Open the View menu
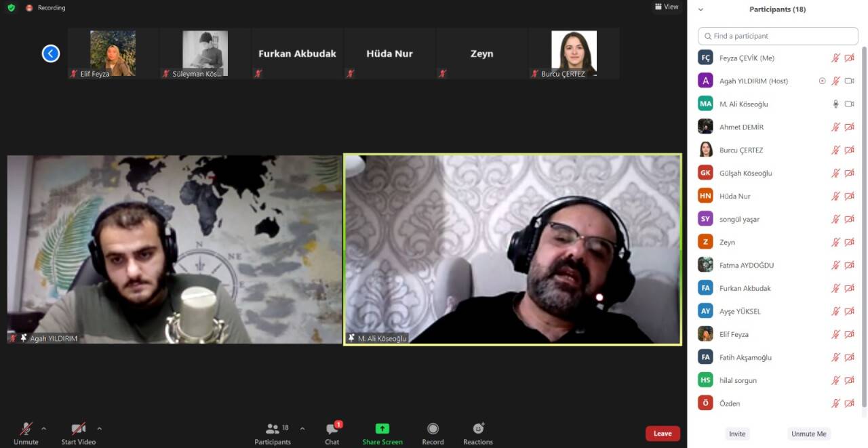 [666, 7]
